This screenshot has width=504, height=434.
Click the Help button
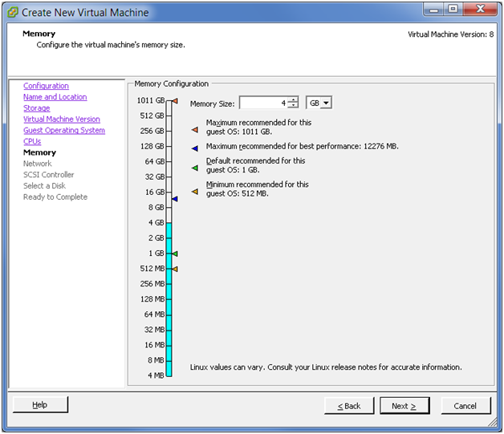[40, 405]
